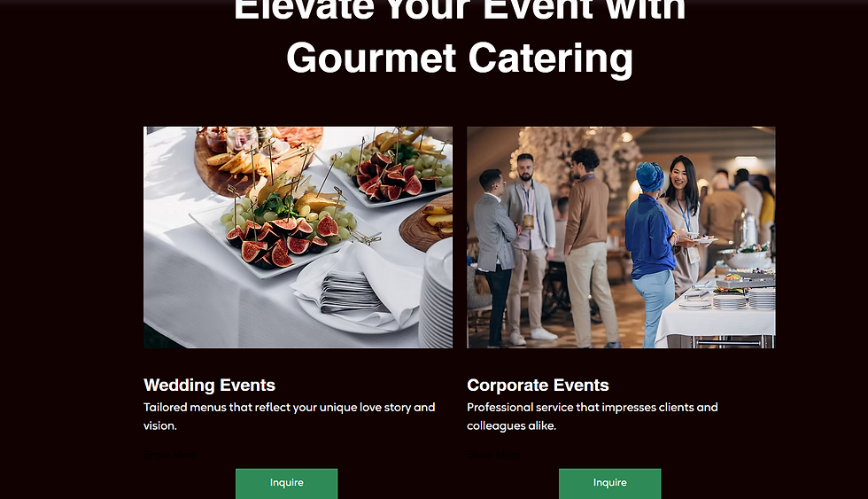The image size is (868, 499).
Task: Select the Corporate Events heading
Action: (538, 385)
